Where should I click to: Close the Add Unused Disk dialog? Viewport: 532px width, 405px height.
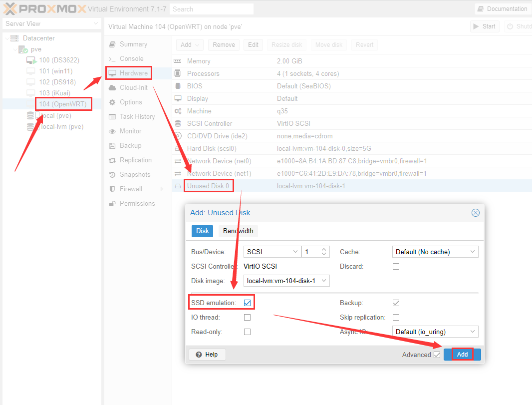point(475,213)
